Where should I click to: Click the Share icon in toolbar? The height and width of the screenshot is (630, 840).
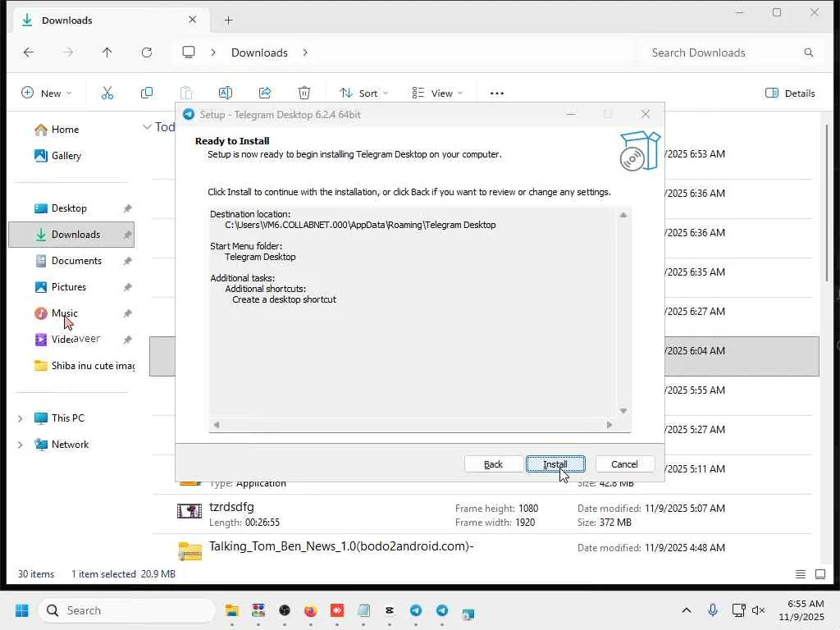click(265, 94)
